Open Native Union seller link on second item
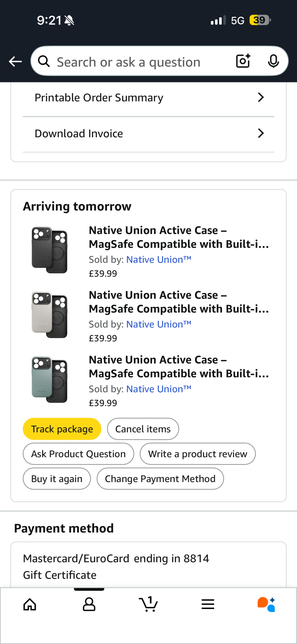Image resolution: width=297 pixels, height=644 pixels. [159, 324]
